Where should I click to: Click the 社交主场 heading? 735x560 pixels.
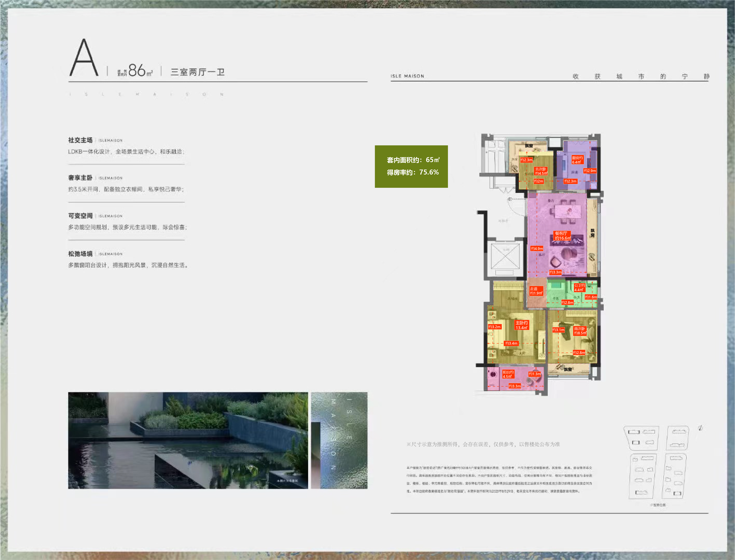[x=80, y=140]
